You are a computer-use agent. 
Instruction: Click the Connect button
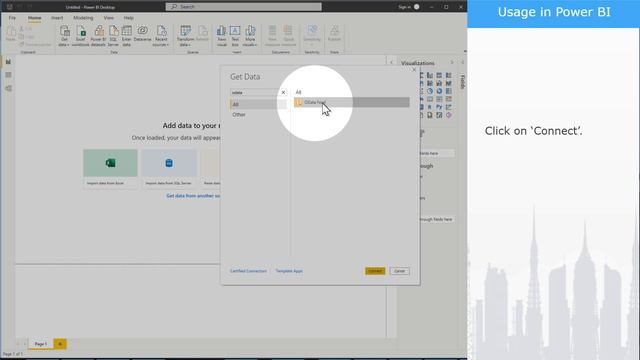pos(375,271)
